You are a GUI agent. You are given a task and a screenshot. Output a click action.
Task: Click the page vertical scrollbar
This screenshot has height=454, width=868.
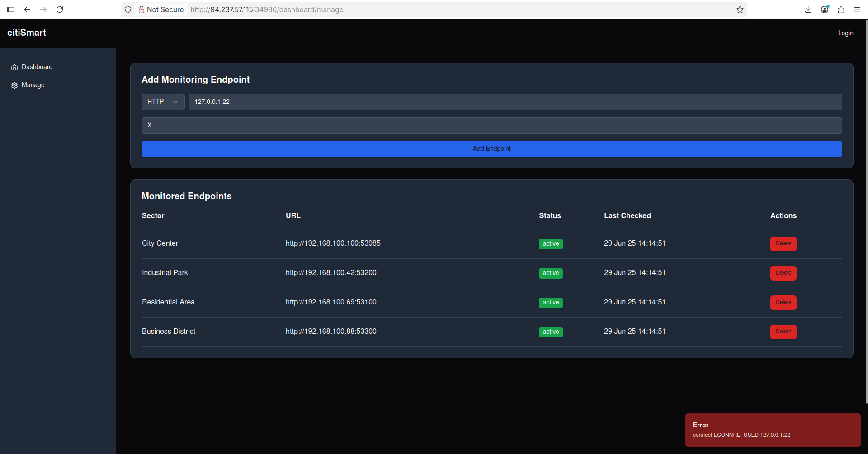pos(866,212)
